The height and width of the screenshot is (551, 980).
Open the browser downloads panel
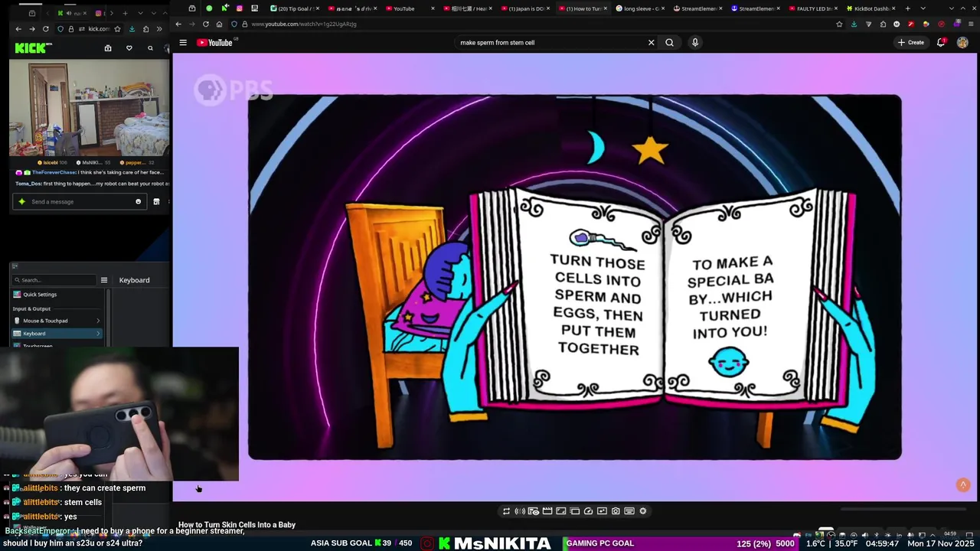click(x=854, y=24)
